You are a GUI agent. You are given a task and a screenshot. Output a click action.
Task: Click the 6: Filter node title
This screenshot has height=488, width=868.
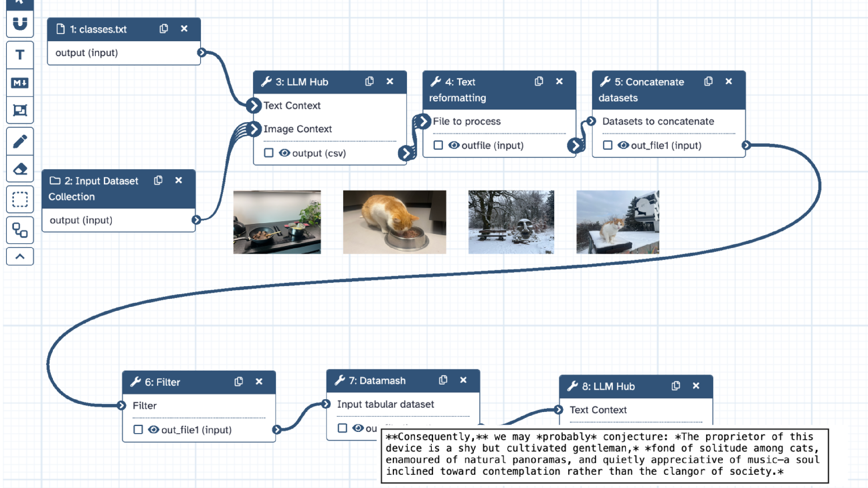(x=162, y=382)
